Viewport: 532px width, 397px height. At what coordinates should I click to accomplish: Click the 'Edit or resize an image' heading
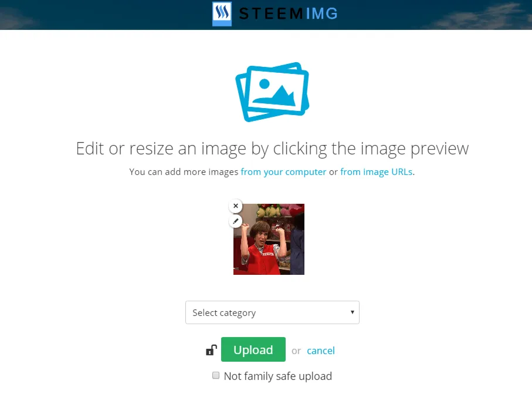pyautogui.click(x=272, y=149)
